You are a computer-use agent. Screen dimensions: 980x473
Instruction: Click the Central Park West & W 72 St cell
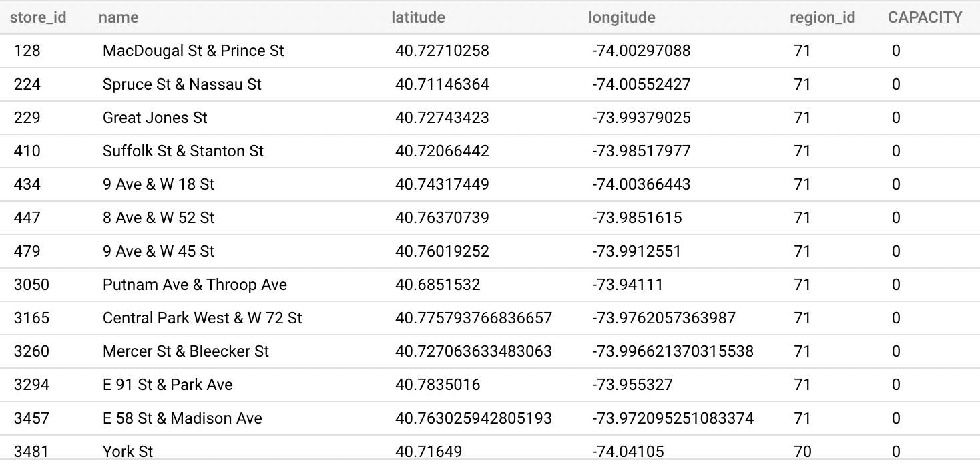point(202,318)
